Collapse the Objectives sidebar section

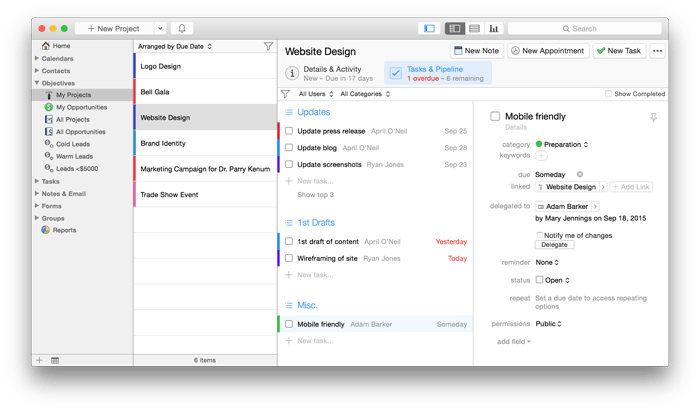tap(37, 83)
